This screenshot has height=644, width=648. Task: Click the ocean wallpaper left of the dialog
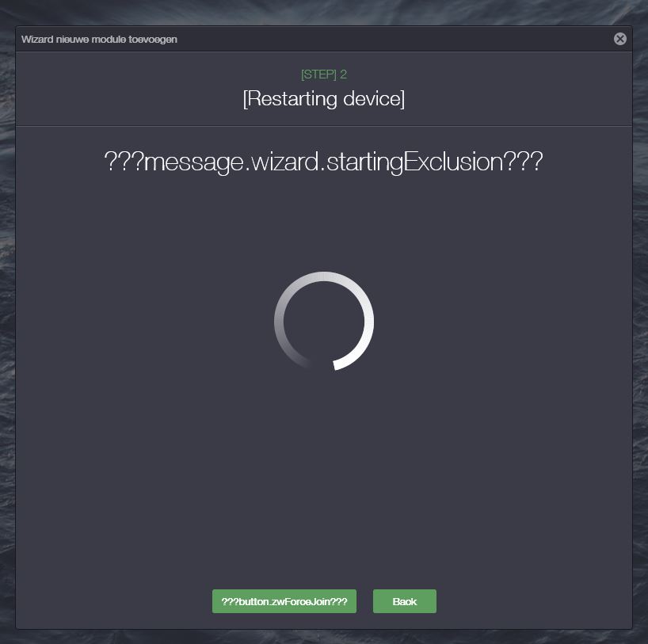pyautogui.click(x=7, y=322)
